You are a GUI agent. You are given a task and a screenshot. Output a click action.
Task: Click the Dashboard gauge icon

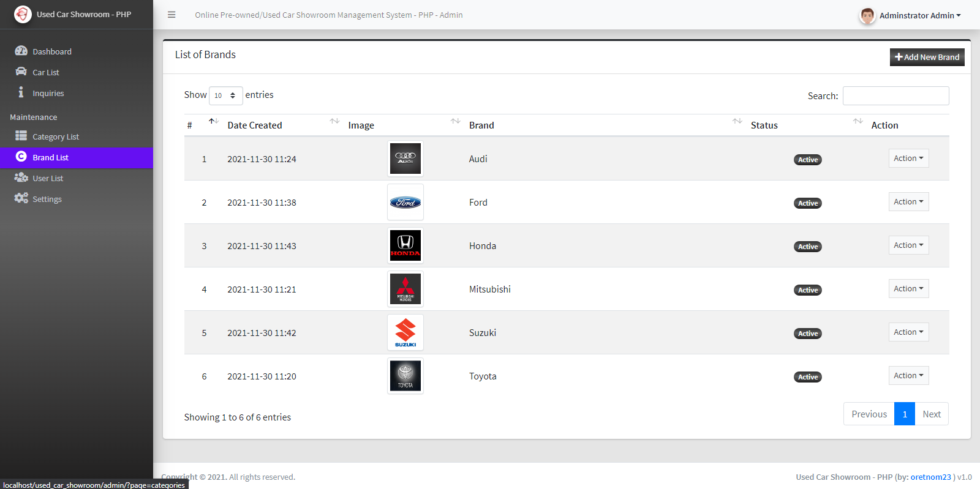(21, 51)
